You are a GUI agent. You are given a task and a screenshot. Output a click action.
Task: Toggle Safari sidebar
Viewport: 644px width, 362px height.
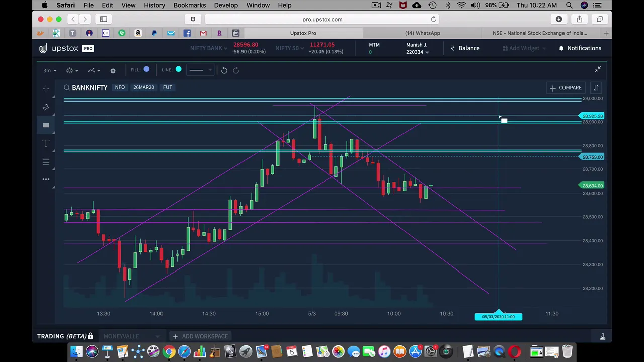[103, 19]
